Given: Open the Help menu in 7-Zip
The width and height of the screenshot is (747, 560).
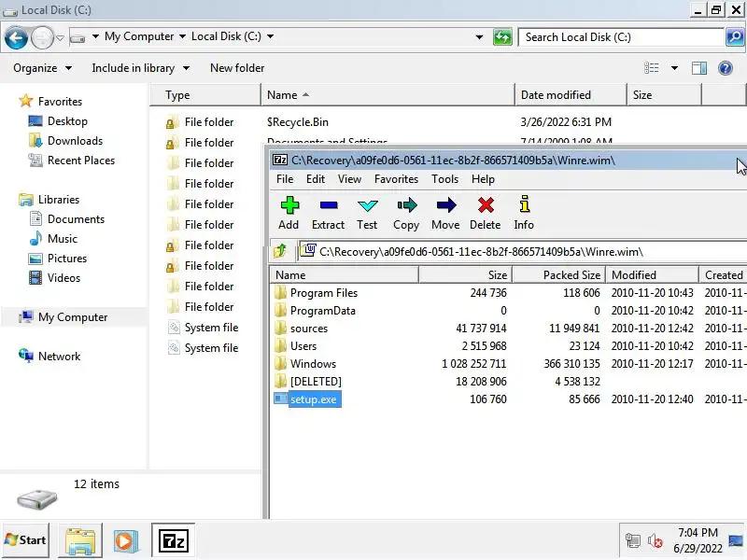Looking at the screenshot, I should 483,179.
